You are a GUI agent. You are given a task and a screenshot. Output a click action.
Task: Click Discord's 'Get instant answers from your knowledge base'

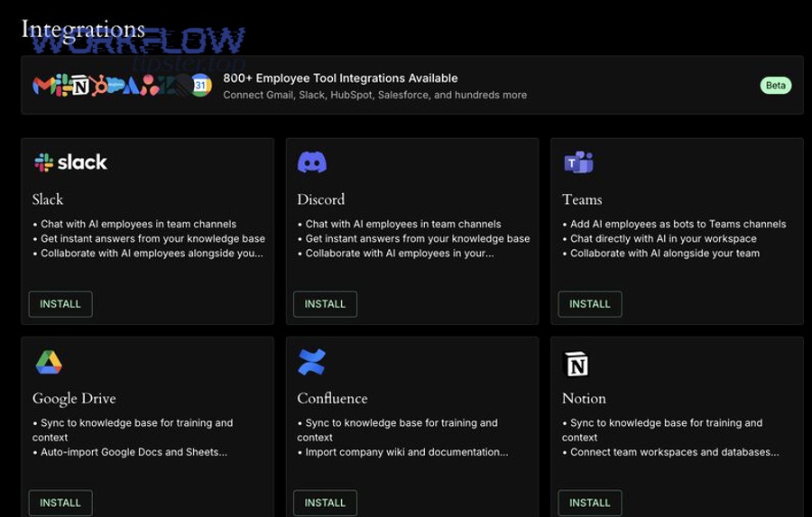(x=418, y=239)
